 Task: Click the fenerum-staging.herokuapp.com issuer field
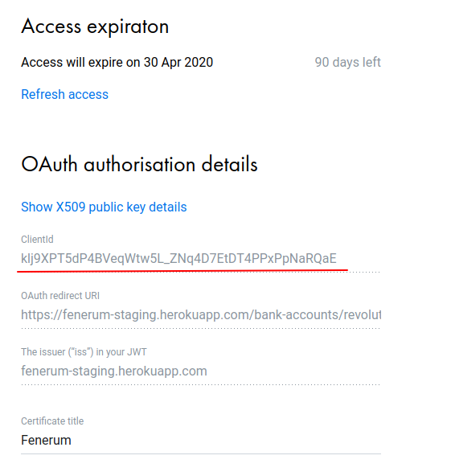(201, 371)
